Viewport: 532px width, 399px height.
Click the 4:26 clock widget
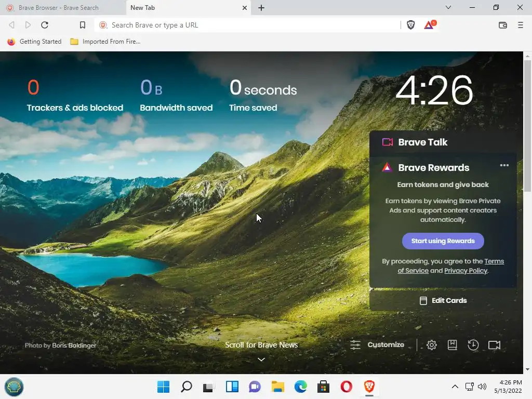tap(434, 90)
